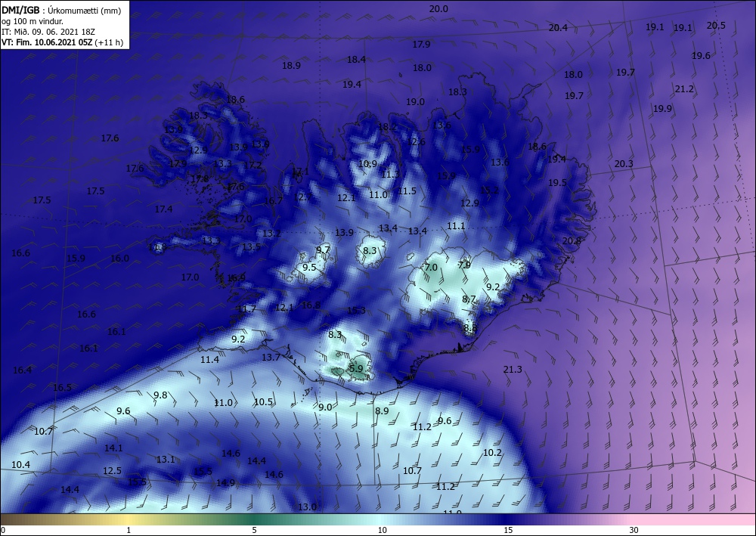Image resolution: width=756 pixels, height=536 pixels.
Task: Click the map value 19.9
Action: pyautogui.click(x=662, y=108)
